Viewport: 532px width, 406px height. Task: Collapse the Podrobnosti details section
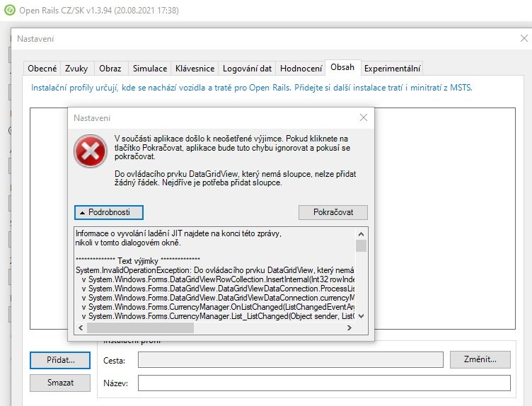pyautogui.click(x=108, y=212)
